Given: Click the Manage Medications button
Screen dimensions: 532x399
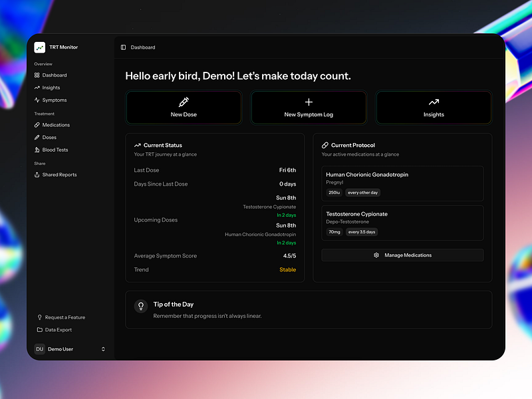Looking at the screenshot, I should (402, 255).
